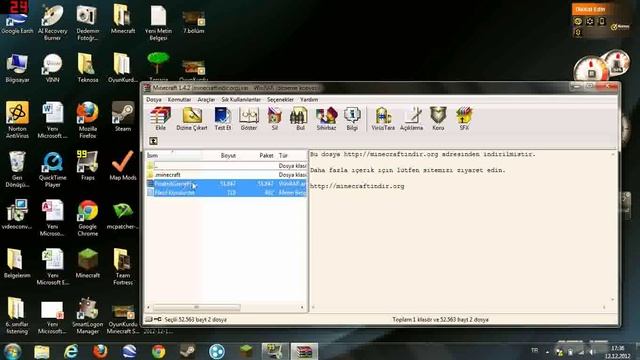
Task: Open the Komutlar menu
Action: tap(179, 100)
